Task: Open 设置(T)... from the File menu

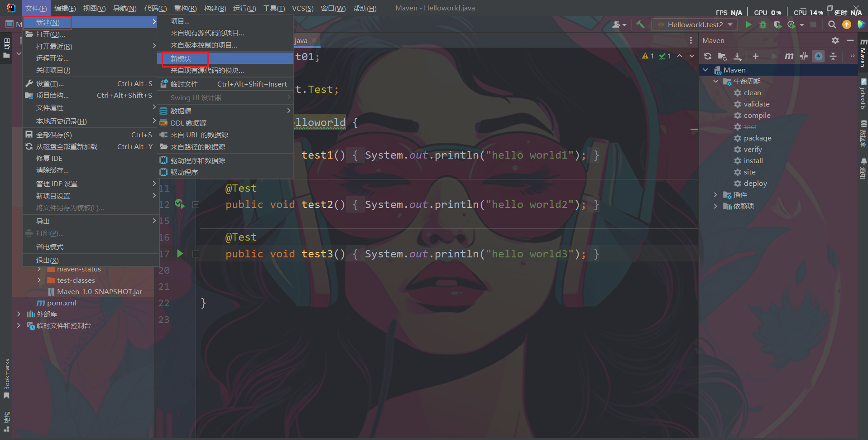Action: 91,84
